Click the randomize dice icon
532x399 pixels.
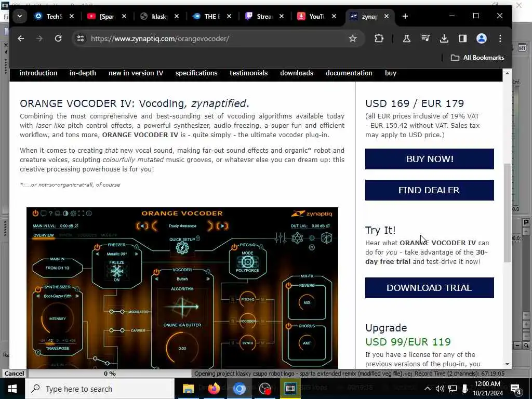tap(326, 238)
